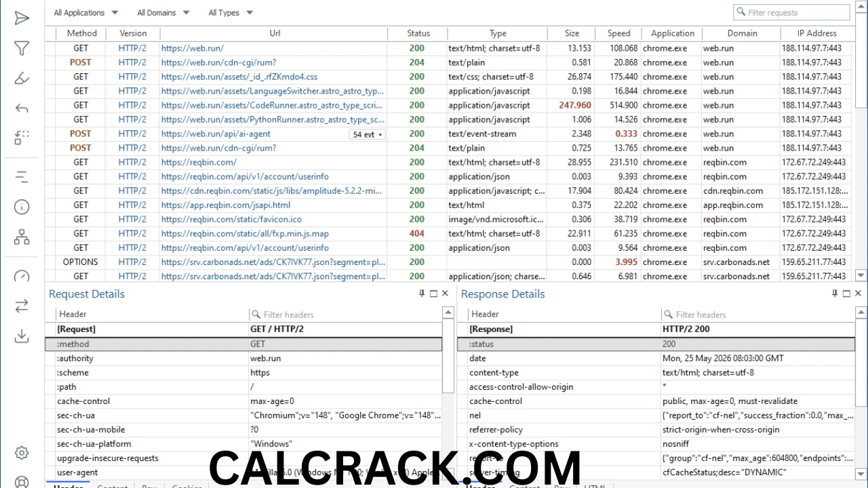Image resolution: width=868 pixels, height=488 pixels.
Task: Click the download tray arrow sidebar icon
Action: [x=22, y=335]
